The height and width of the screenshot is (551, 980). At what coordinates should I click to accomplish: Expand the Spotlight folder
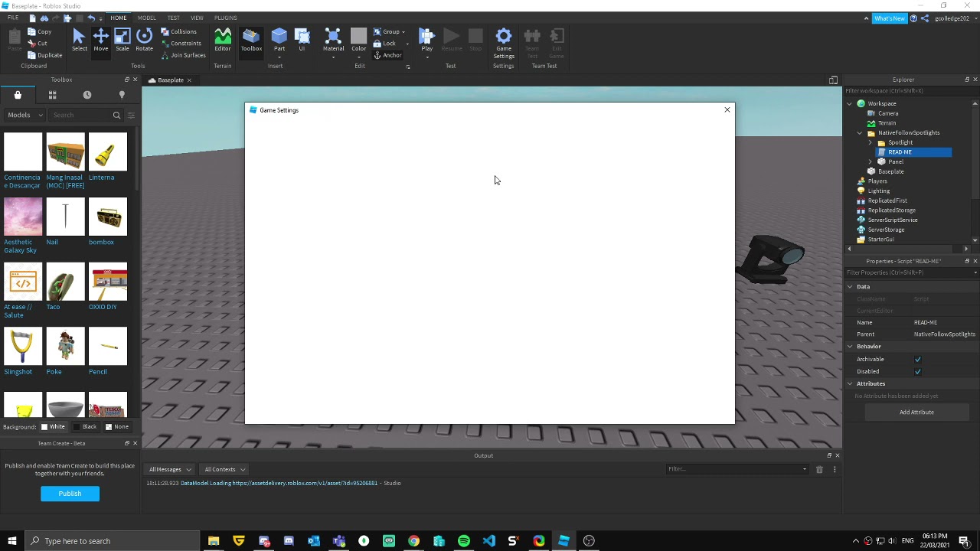pyautogui.click(x=870, y=143)
